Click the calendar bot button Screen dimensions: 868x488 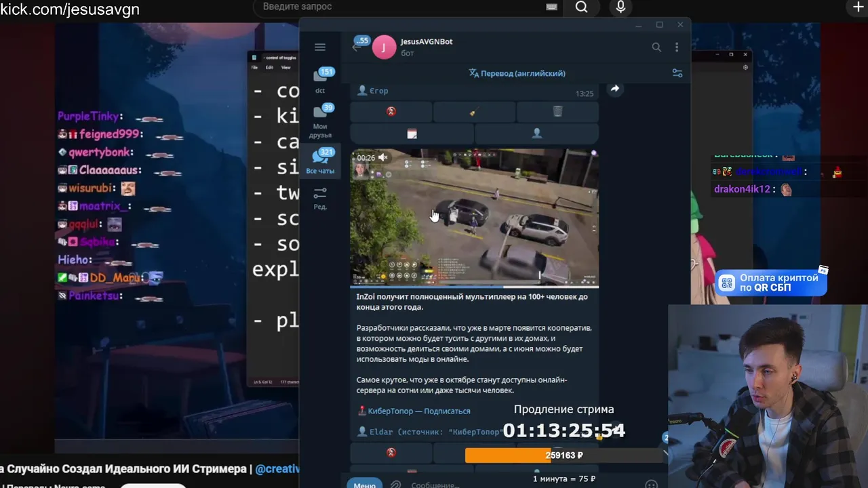pyautogui.click(x=412, y=134)
